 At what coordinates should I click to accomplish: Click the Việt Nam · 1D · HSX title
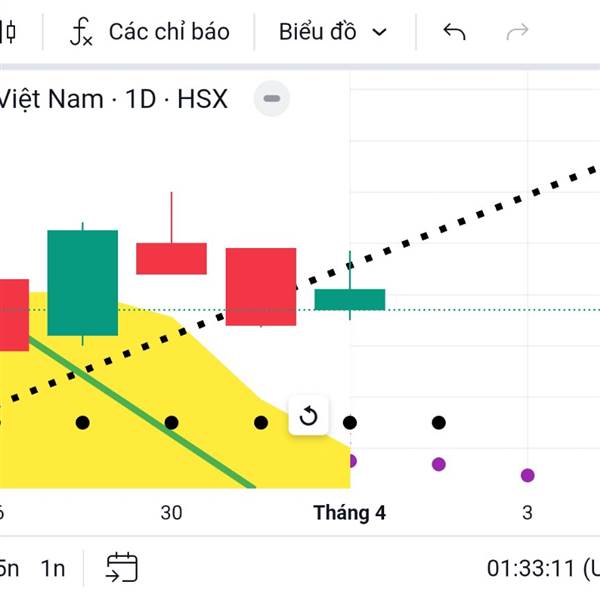pos(113,99)
